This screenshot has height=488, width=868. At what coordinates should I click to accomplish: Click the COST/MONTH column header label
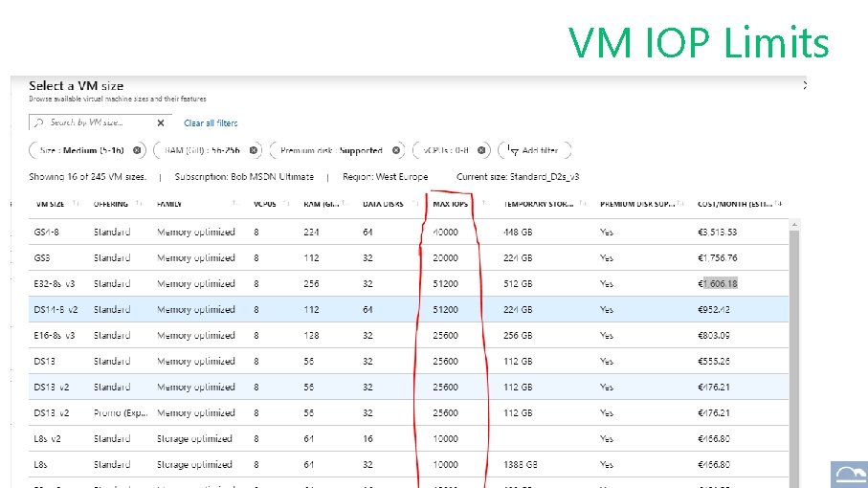(735, 204)
